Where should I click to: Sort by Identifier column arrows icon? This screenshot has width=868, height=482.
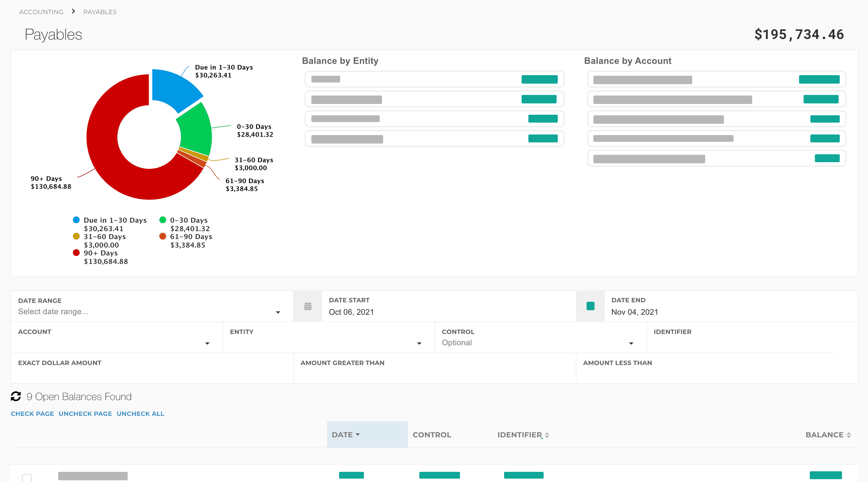[547, 435]
